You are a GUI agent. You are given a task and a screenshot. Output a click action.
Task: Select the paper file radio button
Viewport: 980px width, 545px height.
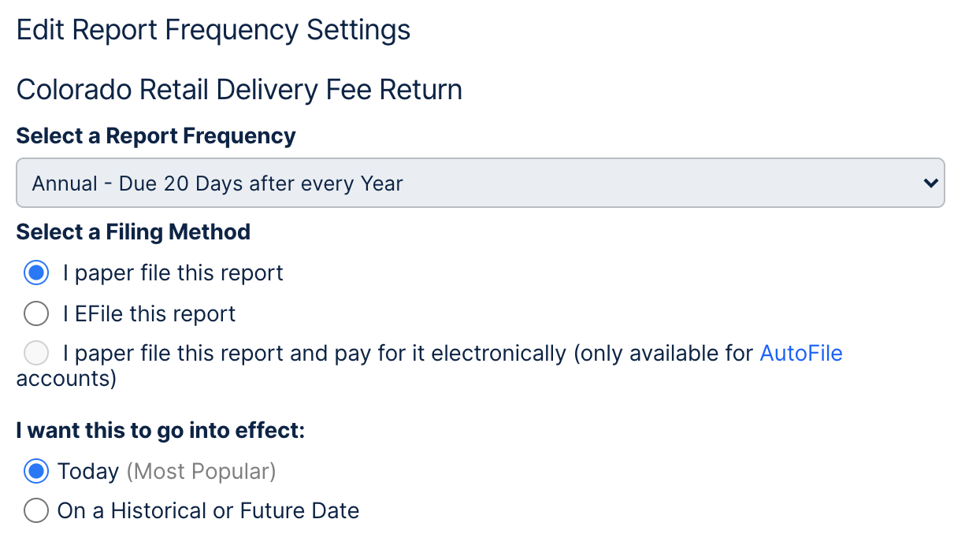click(x=36, y=273)
